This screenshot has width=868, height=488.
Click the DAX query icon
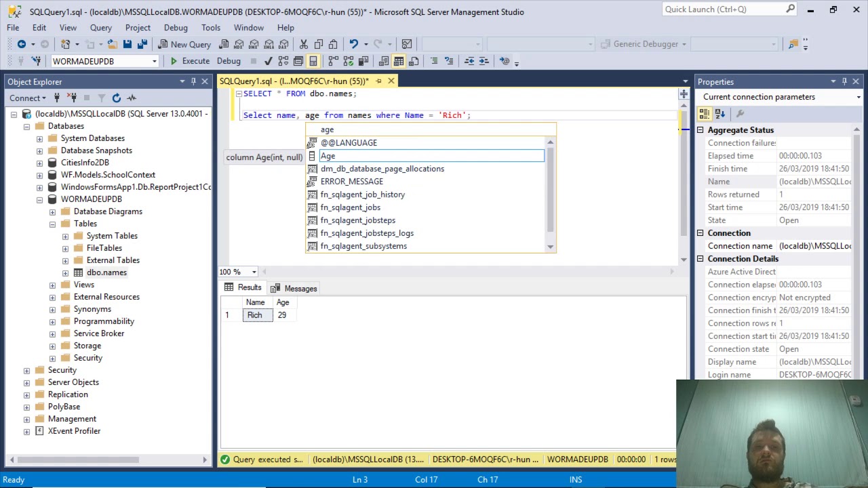click(x=283, y=44)
